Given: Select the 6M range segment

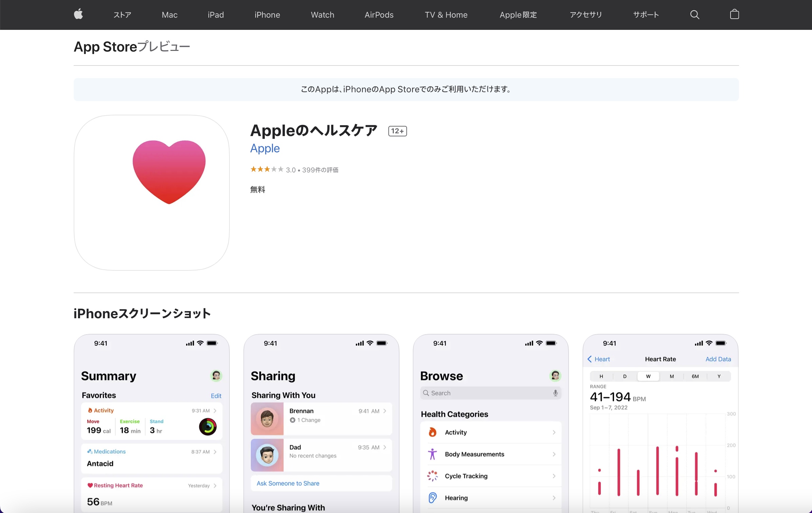Looking at the screenshot, I should pyautogui.click(x=695, y=376).
